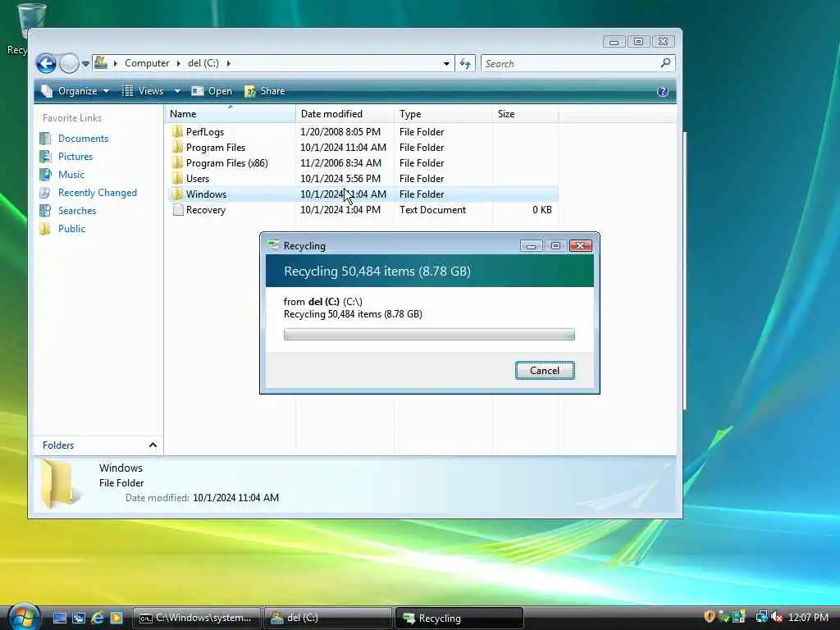This screenshot has height=630, width=840.
Task: Switch to Recycling taskbar button
Action: click(x=459, y=619)
